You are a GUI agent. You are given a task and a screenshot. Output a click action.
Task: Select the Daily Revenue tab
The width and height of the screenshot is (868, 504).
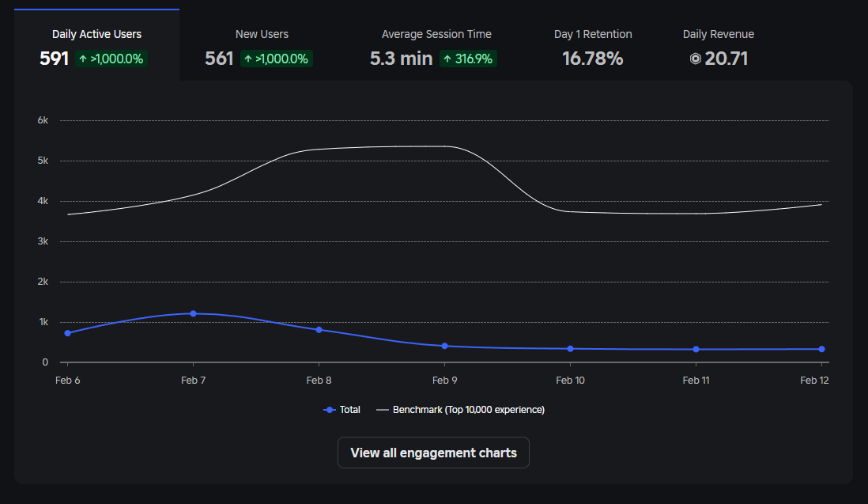(718, 45)
